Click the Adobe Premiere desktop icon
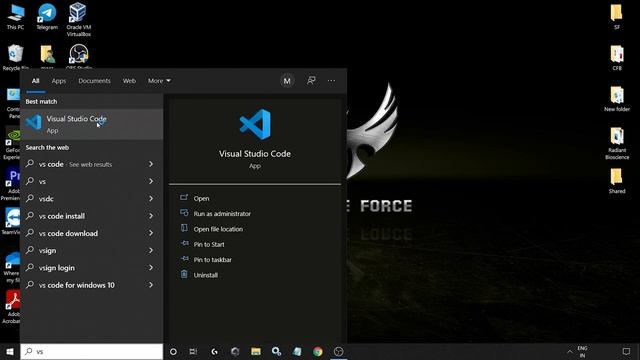The image size is (640, 360). (12, 184)
